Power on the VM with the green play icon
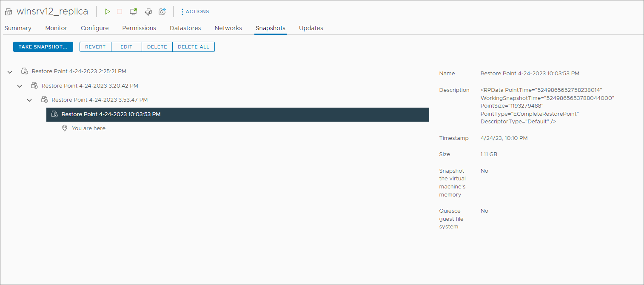This screenshot has width=644, height=285. click(107, 12)
